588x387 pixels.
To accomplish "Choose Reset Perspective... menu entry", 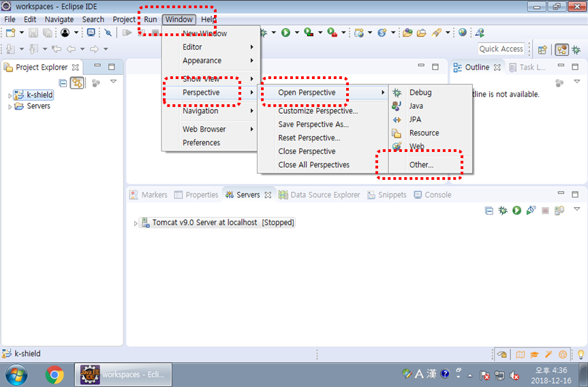I will (x=323, y=138).
